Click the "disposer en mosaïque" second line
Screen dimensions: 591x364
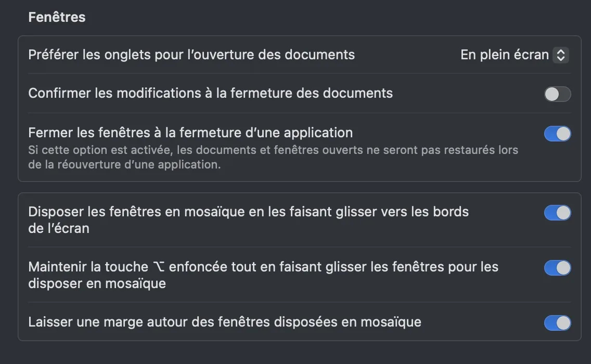tap(97, 283)
